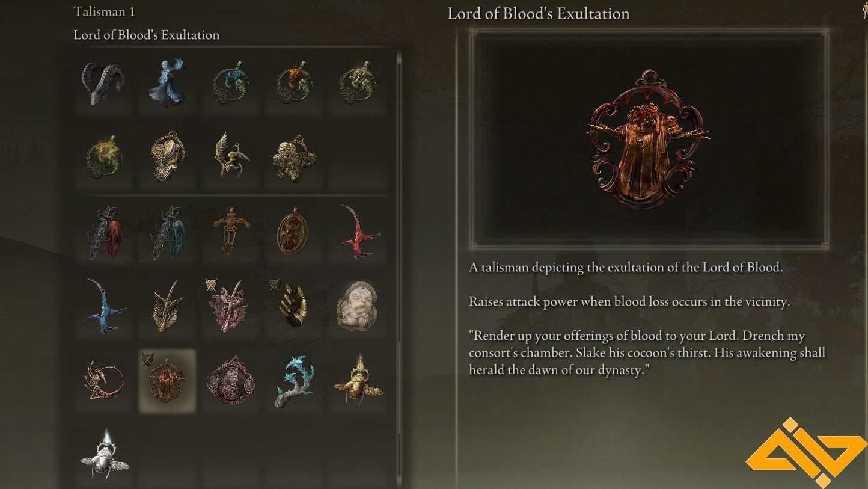Select the red winged sword insignia
This screenshot has height=489, width=868.
click(359, 232)
